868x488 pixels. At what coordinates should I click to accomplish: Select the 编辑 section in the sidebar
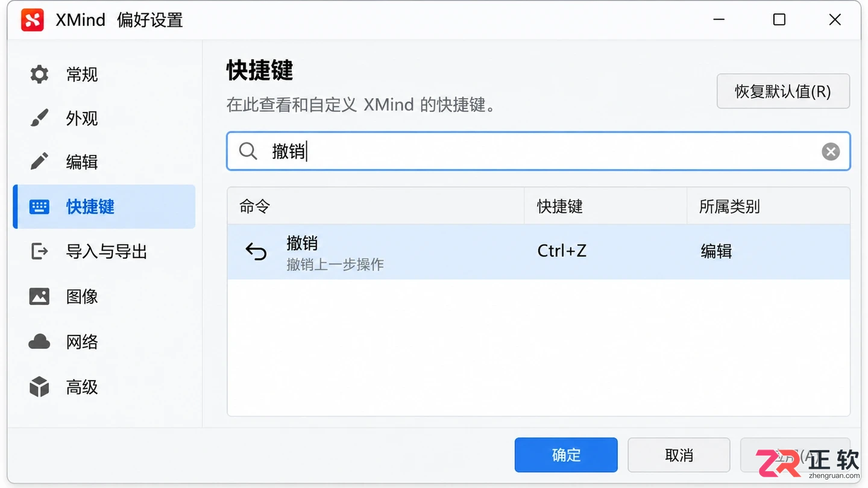click(x=104, y=162)
